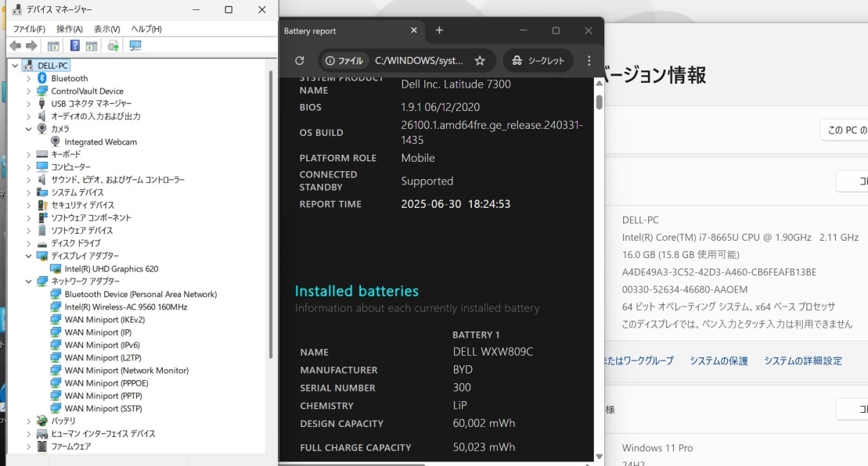This screenshot has height=466, width=868.
Task: Click the Update driver software toolbar icon
Action: [113, 46]
